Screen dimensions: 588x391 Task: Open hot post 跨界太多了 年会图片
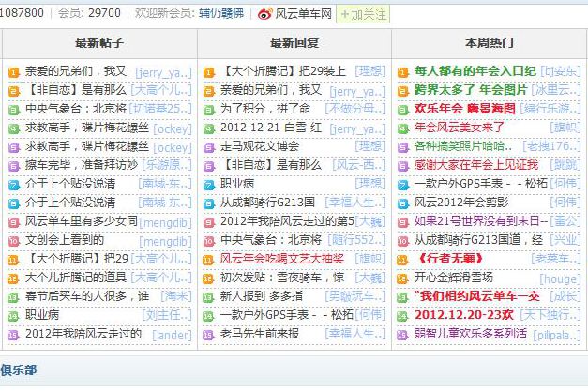coord(471,90)
